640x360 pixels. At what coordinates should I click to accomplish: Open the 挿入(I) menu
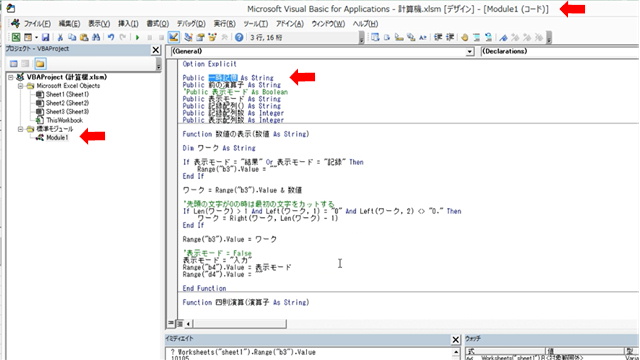[x=128, y=24]
